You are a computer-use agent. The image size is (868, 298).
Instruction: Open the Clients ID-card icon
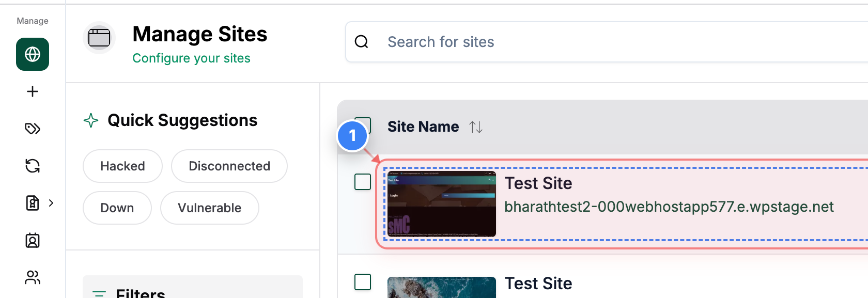click(x=32, y=240)
